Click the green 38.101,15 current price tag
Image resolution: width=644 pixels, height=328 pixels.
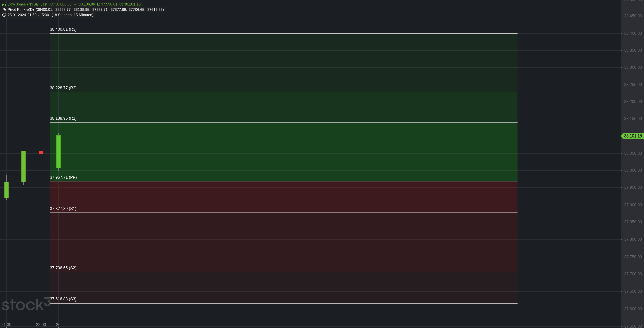click(x=632, y=136)
